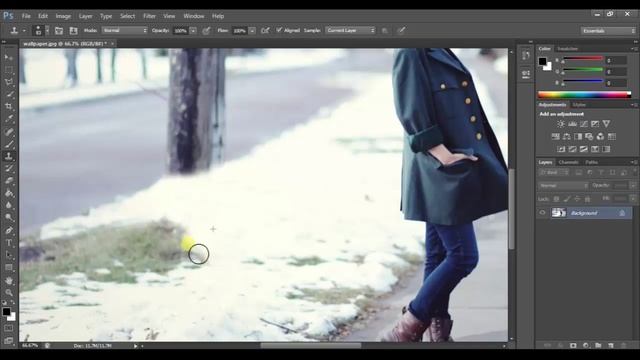Click the foreground color swatch in toolbox
Viewport: 640px width, 360px height.
(x=6, y=312)
